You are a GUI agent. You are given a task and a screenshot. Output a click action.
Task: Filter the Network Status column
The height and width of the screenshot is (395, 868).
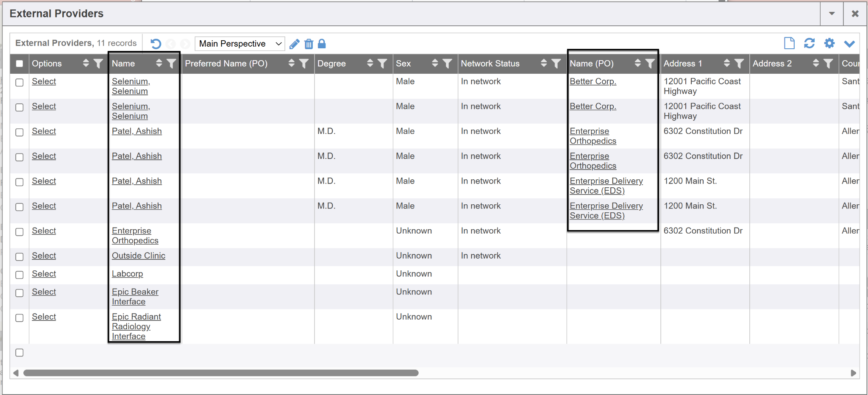[x=556, y=64]
